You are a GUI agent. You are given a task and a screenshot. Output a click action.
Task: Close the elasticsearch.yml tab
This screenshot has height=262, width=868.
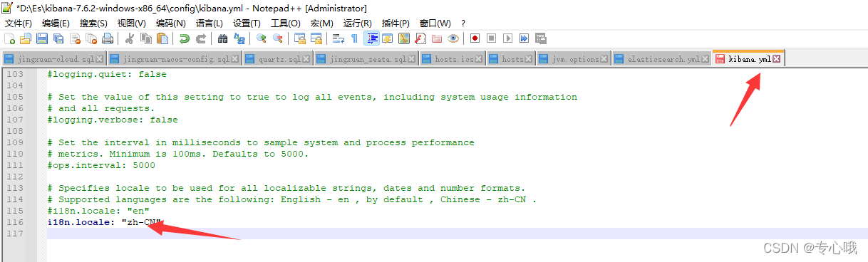(x=706, y=59)
